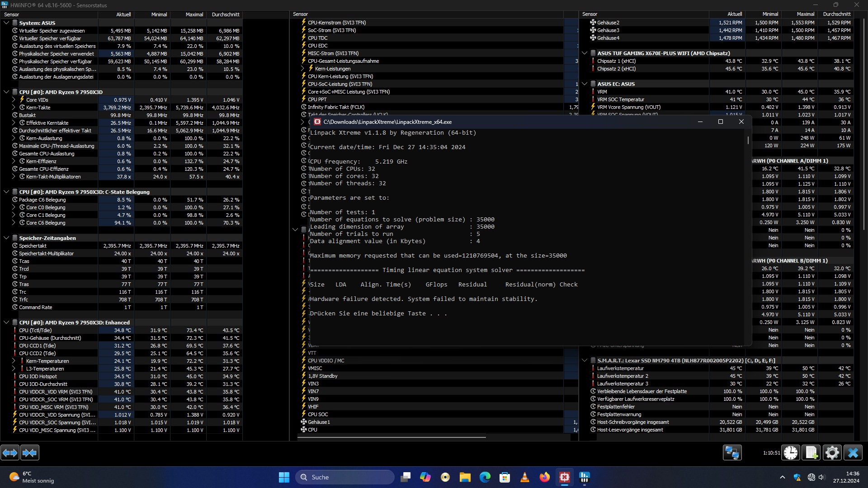This screenshot has width=868, height=488.
Task: Click the Maximal column header on the left
Action: pos(194,14)
